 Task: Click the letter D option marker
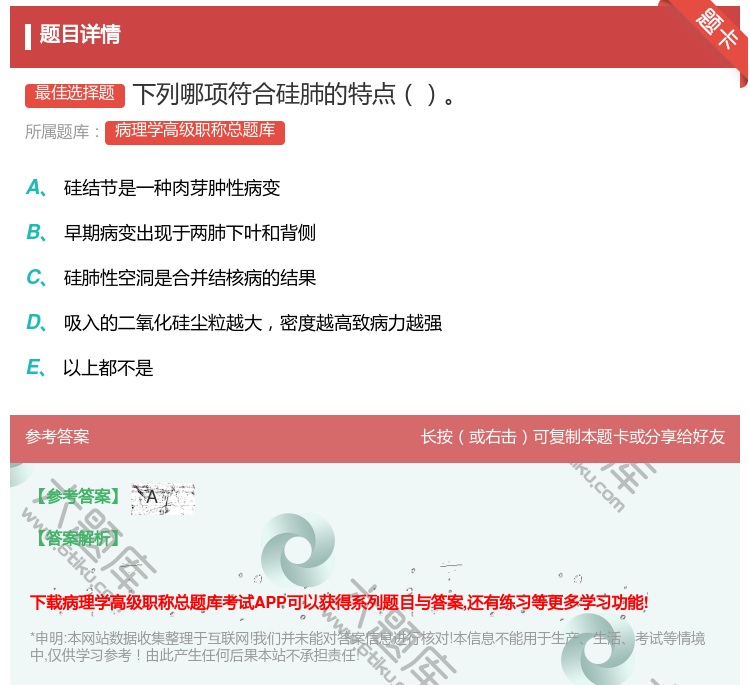36,322
